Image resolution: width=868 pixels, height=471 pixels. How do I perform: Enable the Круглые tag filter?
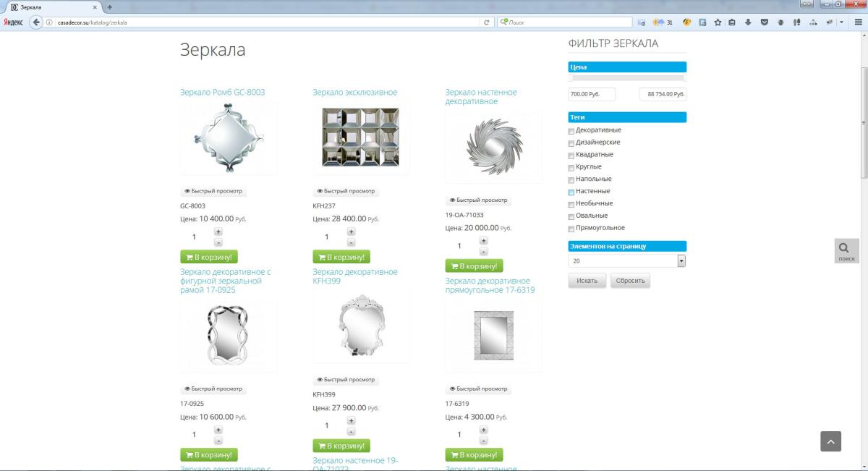pyautogui.click(x=571, y=167)
